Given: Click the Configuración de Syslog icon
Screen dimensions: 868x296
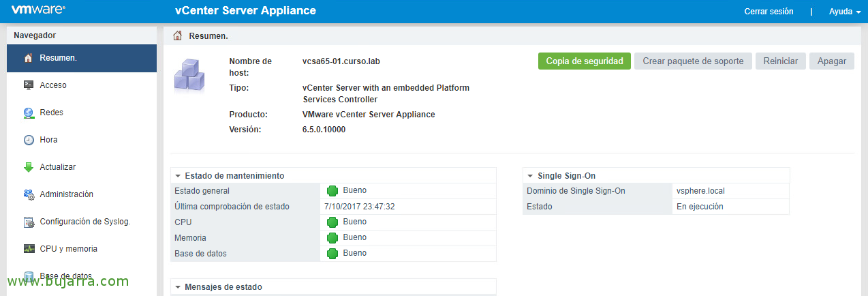Looking at the screenshot, I should 29,222.
